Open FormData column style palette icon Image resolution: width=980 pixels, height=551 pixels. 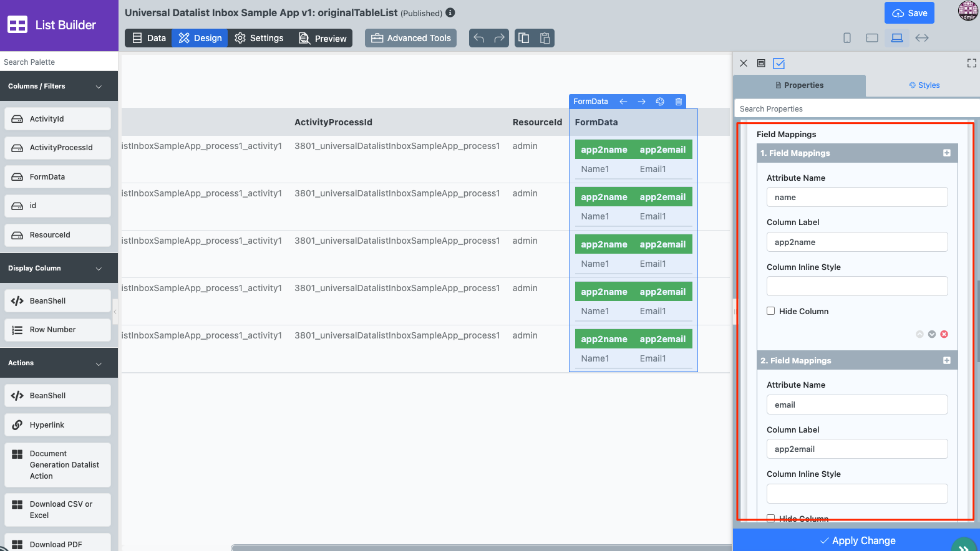tap(660, 102)
